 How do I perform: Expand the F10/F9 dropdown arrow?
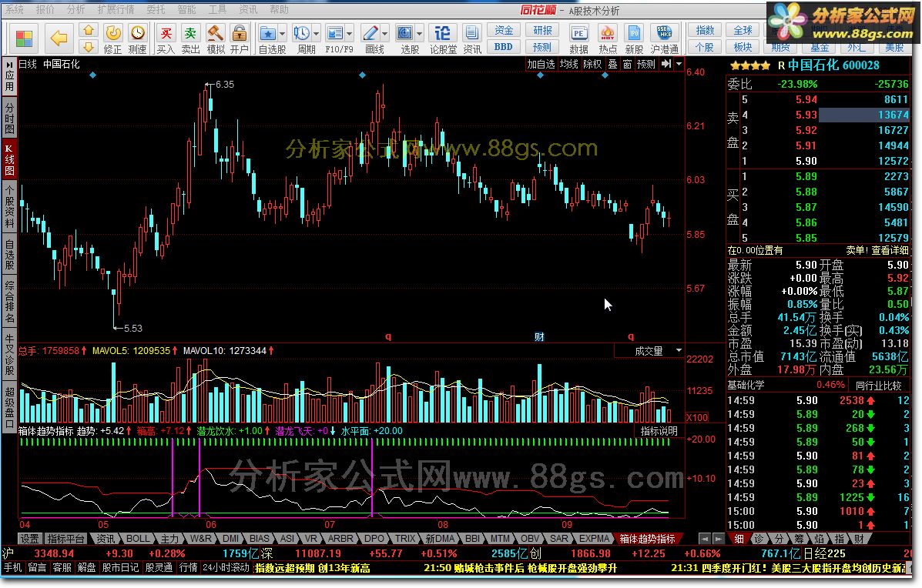(x=349, y=34)
